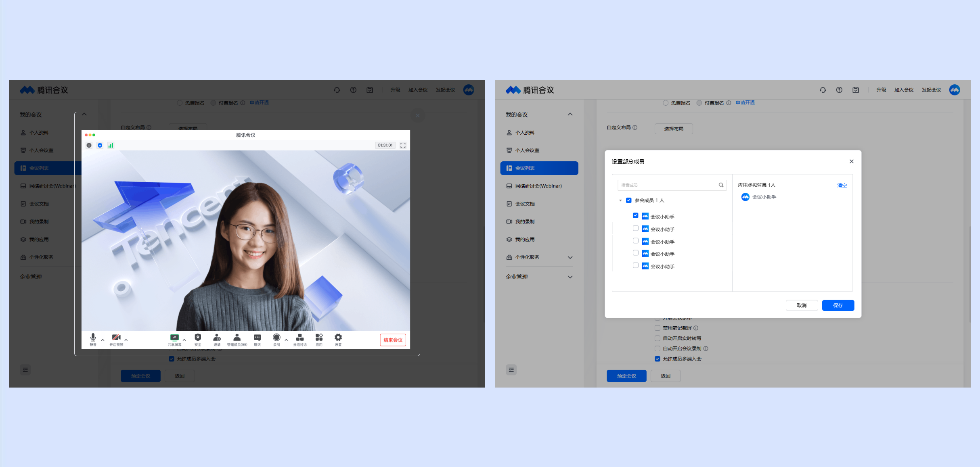
Task: Click the search magnifier in 设置部分成员 dialog
Action: click(721, 185)
